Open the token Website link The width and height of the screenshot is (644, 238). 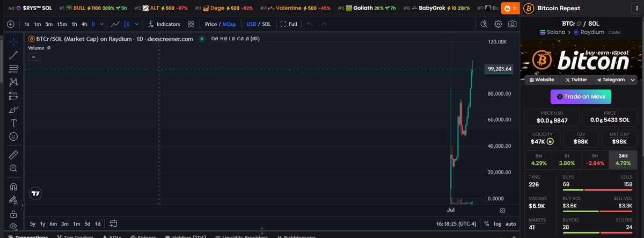click(x=541, y=80)
